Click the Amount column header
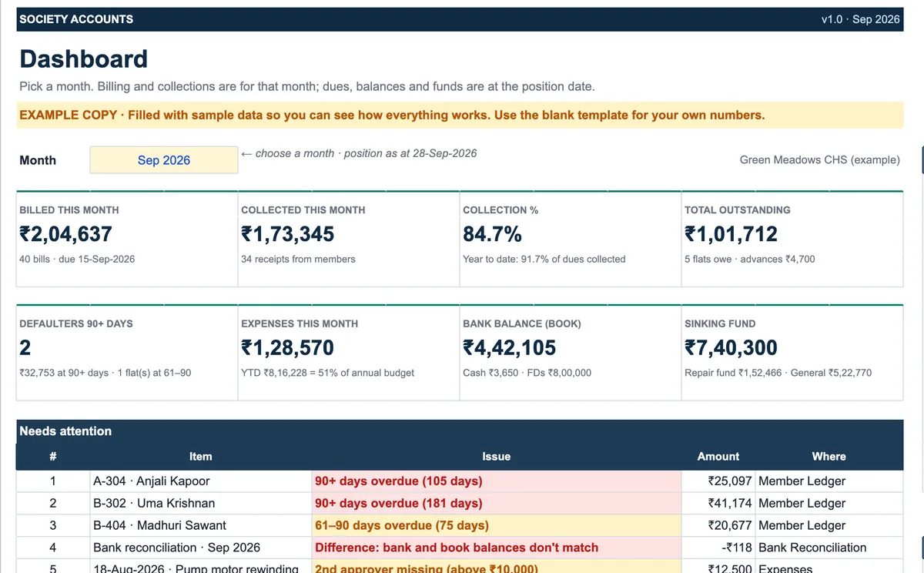The height and width of the screenshot is (573, 924). coord(718,457)
